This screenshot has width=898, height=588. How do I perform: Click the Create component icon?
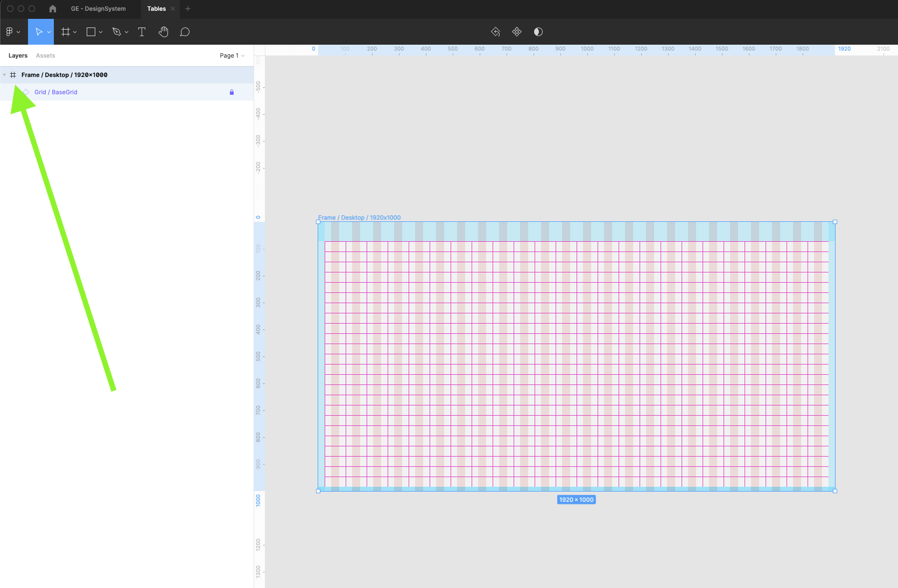517,32
